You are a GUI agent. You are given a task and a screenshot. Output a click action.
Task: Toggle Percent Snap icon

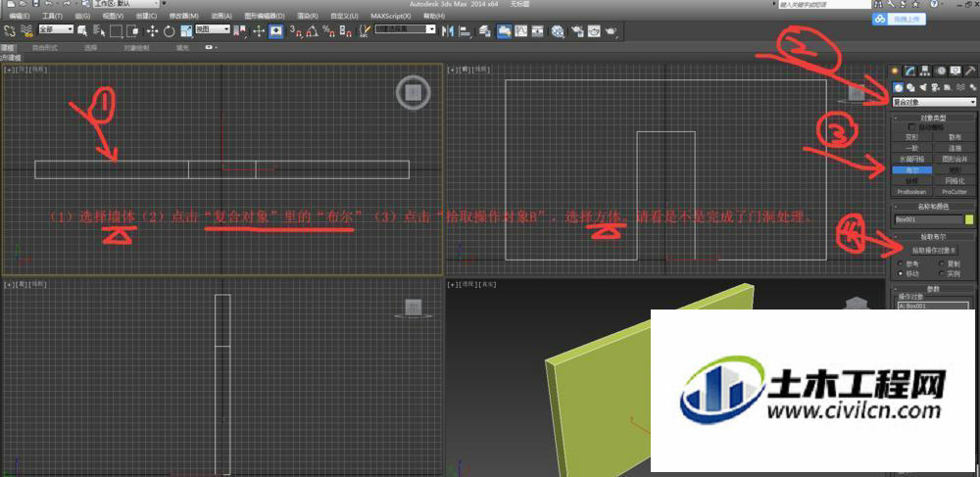(x=328, y=30)
